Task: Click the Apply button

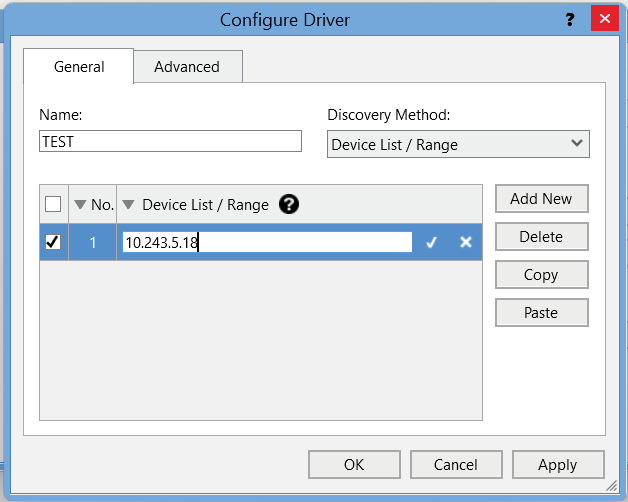Action: tap(557, 464)
